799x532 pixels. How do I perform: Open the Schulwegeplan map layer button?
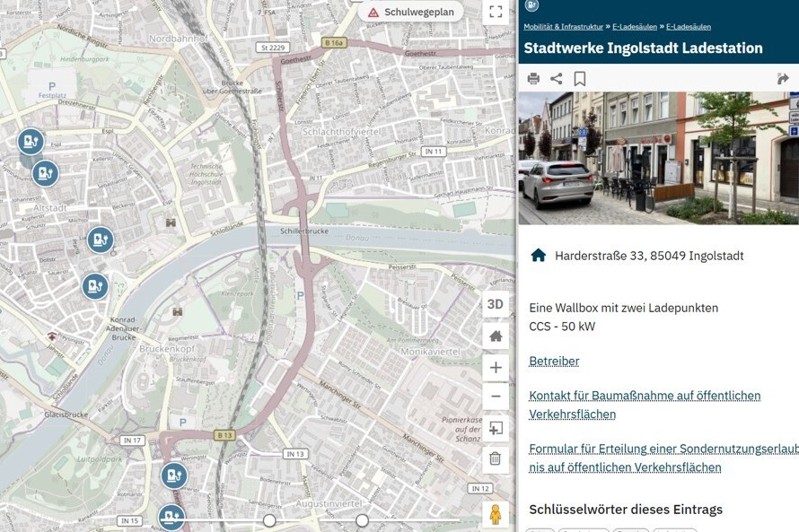click(x=410, y=13)
